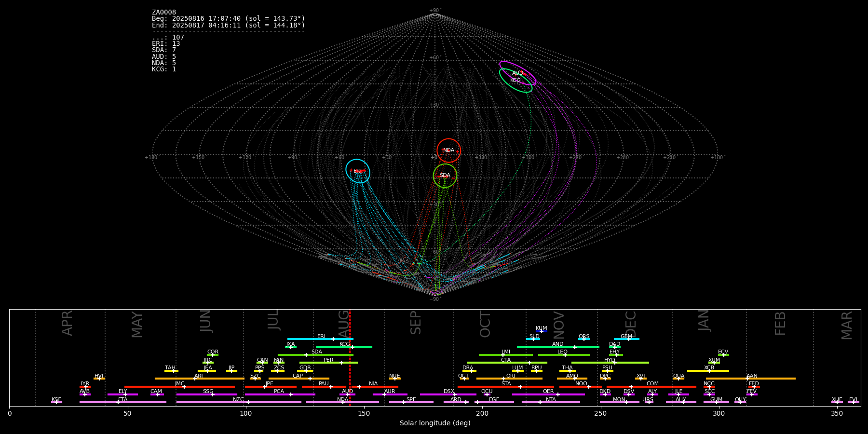Image resolution: width=868 pixels, height=434 pixels.
Task: Click the XHE shower timeline bar
Action: point(837,402)
